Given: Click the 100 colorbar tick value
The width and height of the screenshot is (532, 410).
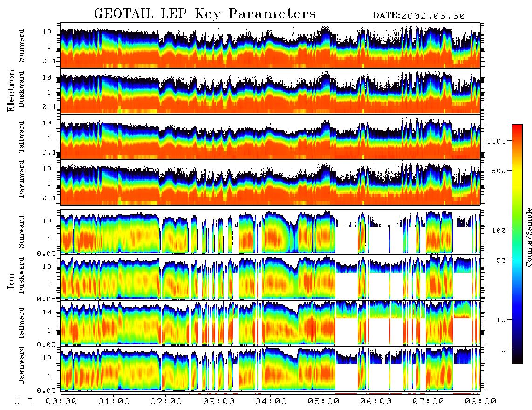Looking at the screenshot, I should [498, 231].
